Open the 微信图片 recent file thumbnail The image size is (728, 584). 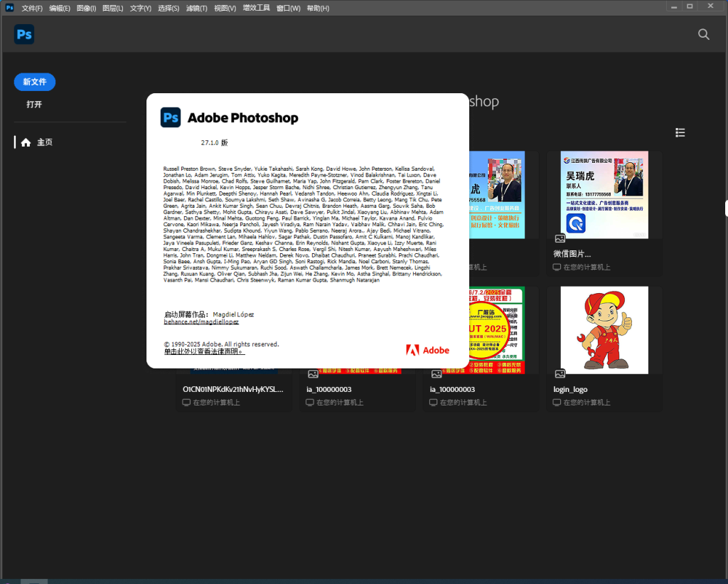click(x=604, y=195)
